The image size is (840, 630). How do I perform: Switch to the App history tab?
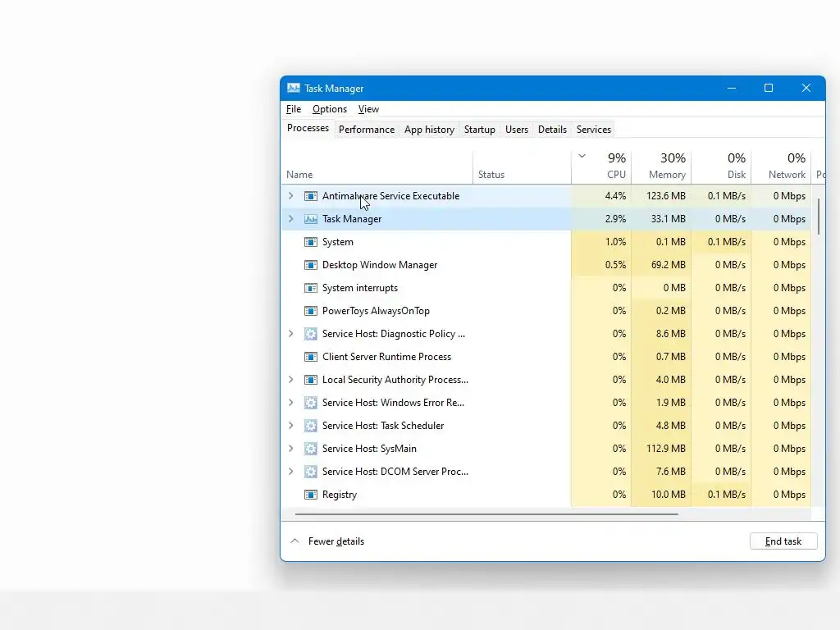click(x=429, y=130)
